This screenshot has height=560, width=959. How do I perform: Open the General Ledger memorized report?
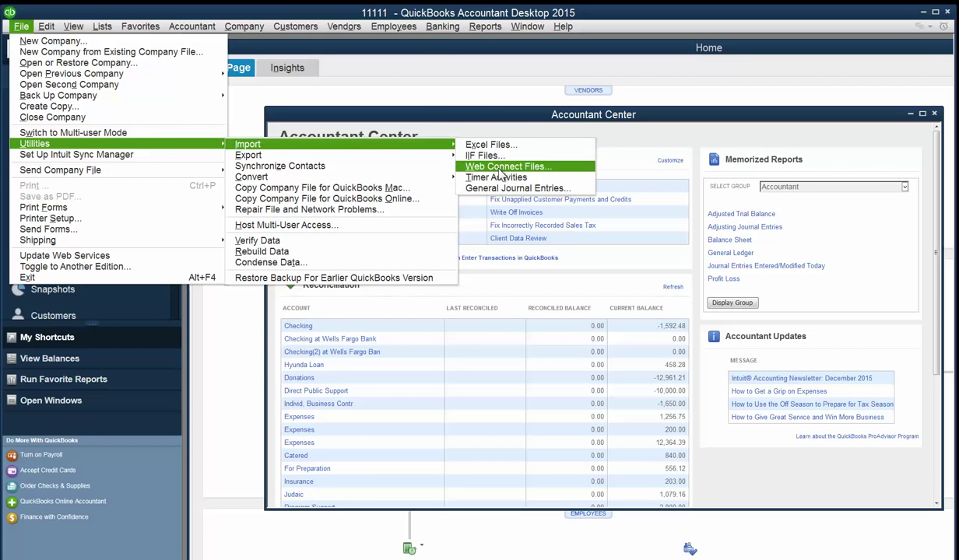(x=730, y=253)
